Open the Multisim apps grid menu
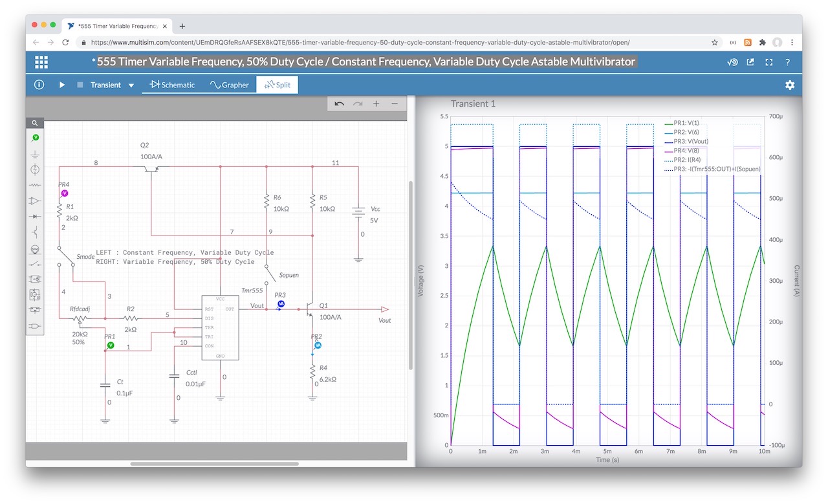Screen dimensions: 828x504 click(x=41, y=62)
